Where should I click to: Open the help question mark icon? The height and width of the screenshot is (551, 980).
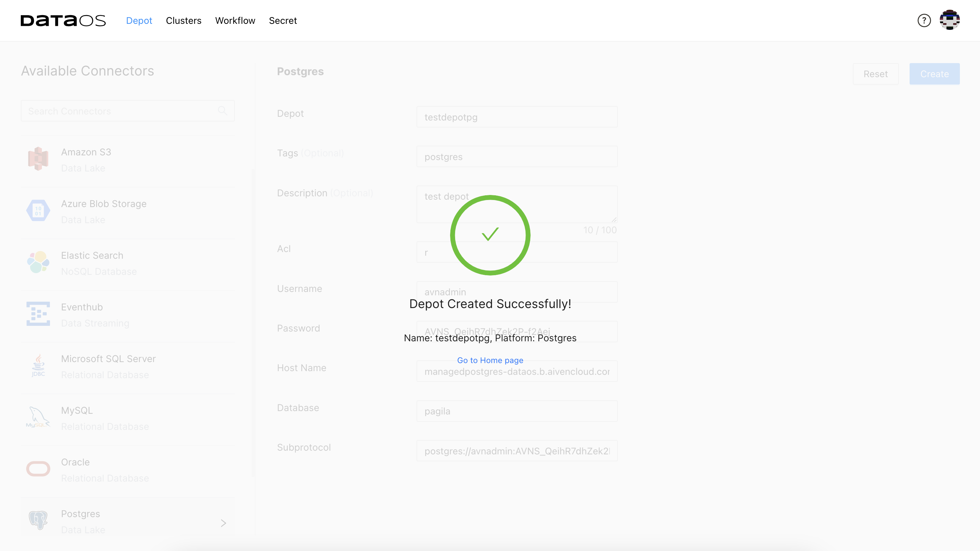[924, 20]
